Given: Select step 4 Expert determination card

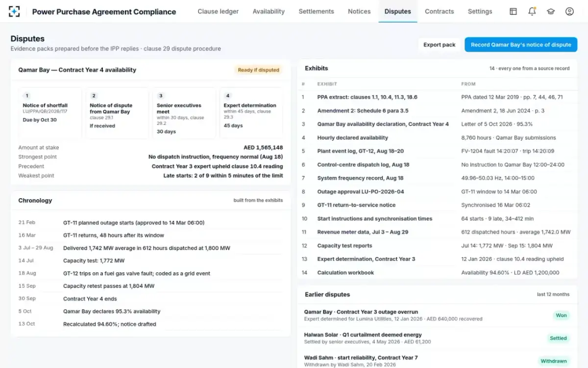Looking at the screenshot, I should tap(251, 113).
